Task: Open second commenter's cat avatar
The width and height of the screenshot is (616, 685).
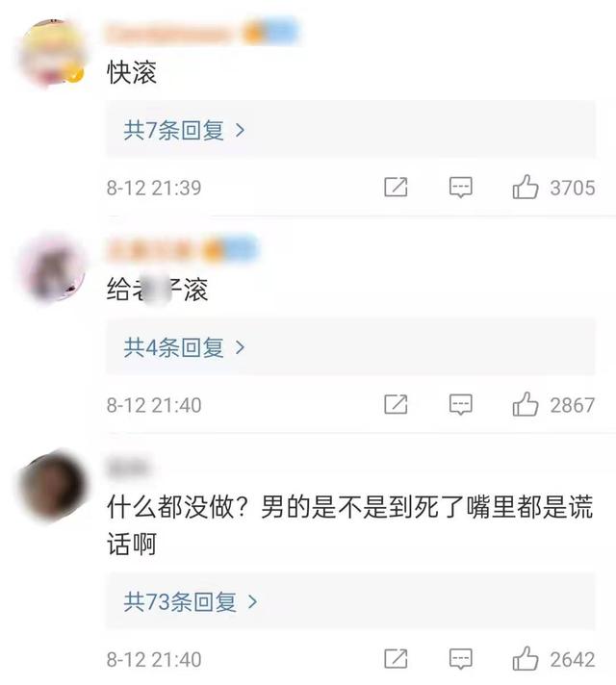Action: coord(53,267)
